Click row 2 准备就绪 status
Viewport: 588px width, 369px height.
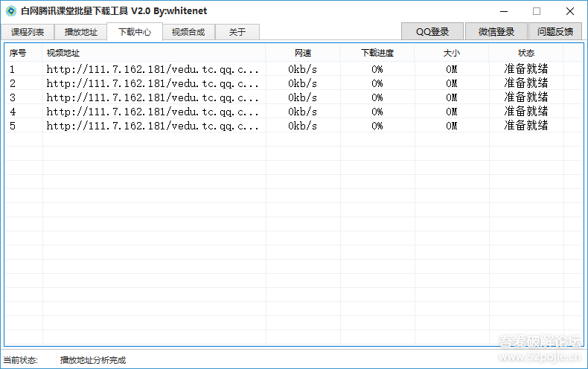(x=526, y=83)
